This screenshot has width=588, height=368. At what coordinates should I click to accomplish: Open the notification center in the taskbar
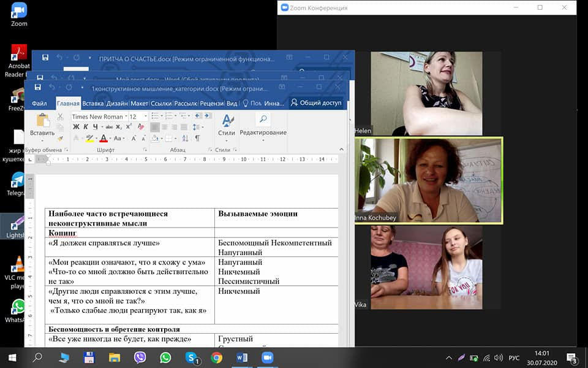tap(571, 358)
